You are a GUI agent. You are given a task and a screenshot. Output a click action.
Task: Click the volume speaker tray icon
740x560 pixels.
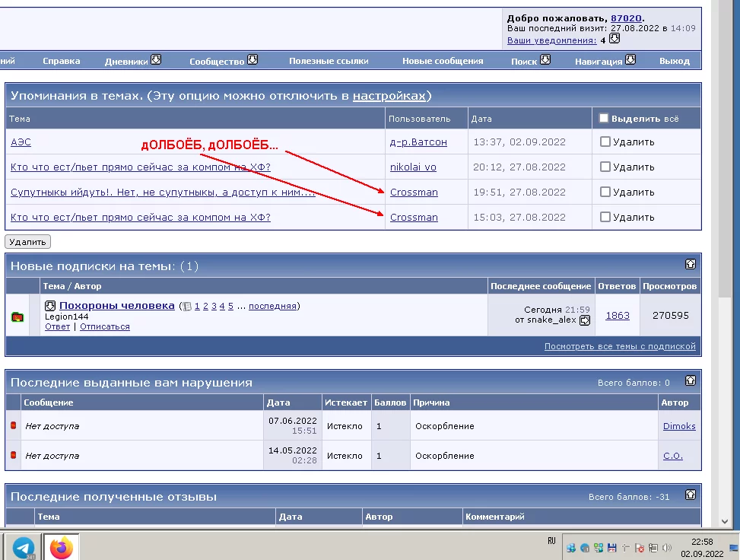667,547
